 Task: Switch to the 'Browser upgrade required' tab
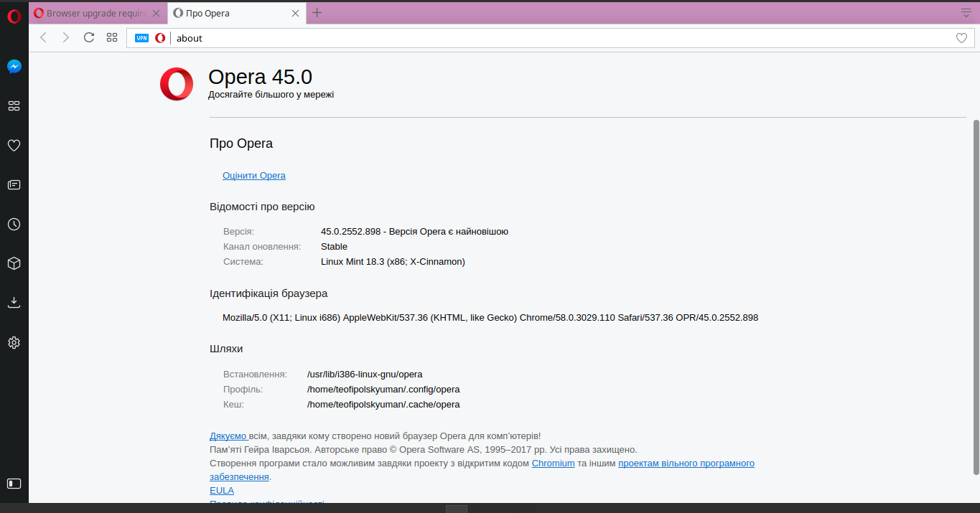point(98,13)
